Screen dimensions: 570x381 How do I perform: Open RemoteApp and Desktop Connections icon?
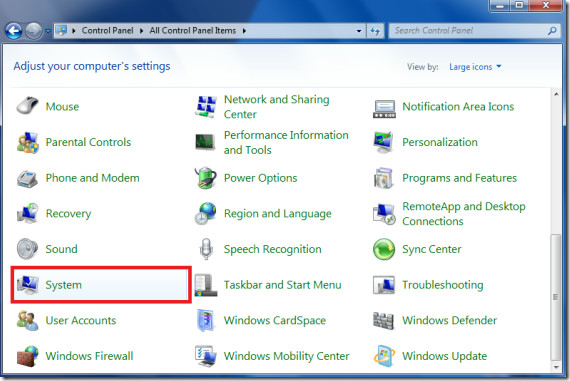click(x=384, y=214)
